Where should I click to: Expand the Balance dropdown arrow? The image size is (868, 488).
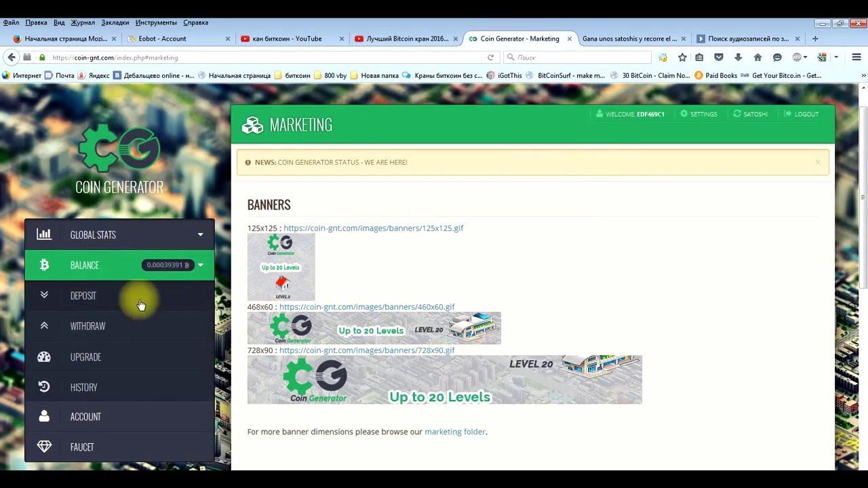[x=200, y=265]
